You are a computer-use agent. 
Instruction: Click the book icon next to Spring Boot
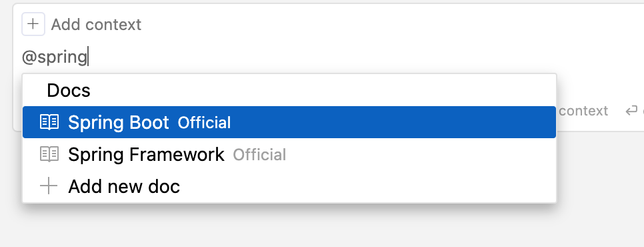click(x=49, y=122)
